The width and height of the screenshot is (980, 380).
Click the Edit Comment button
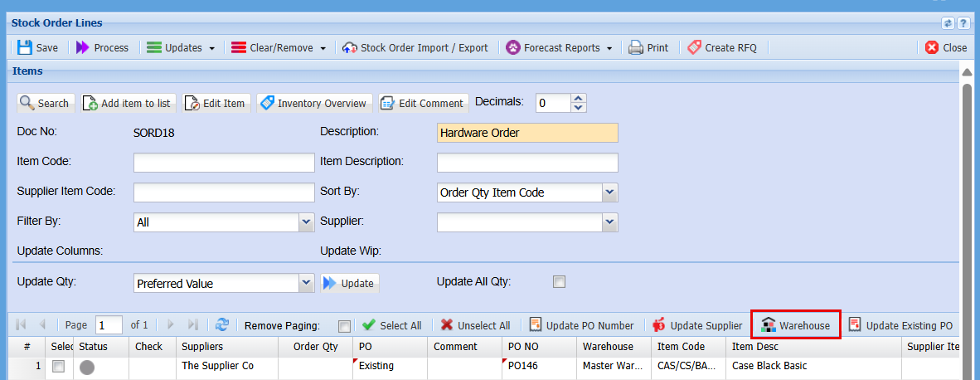[x=423, y=103]
